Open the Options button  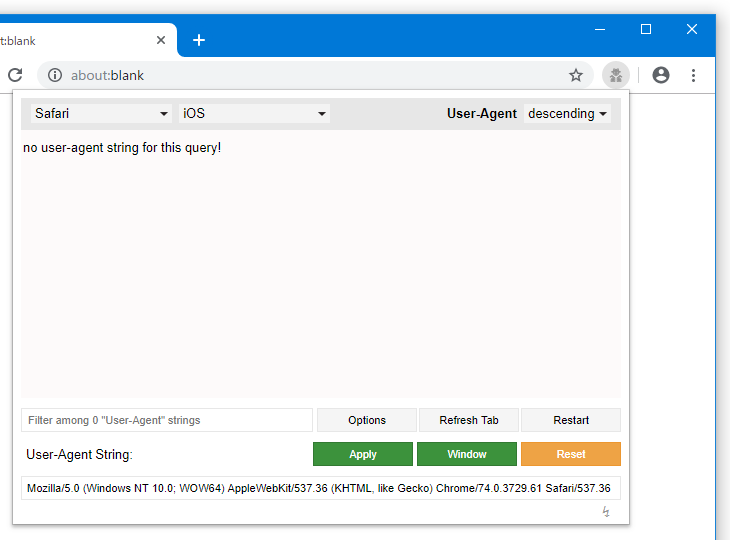pyautogui.click(x=367, y=420)
